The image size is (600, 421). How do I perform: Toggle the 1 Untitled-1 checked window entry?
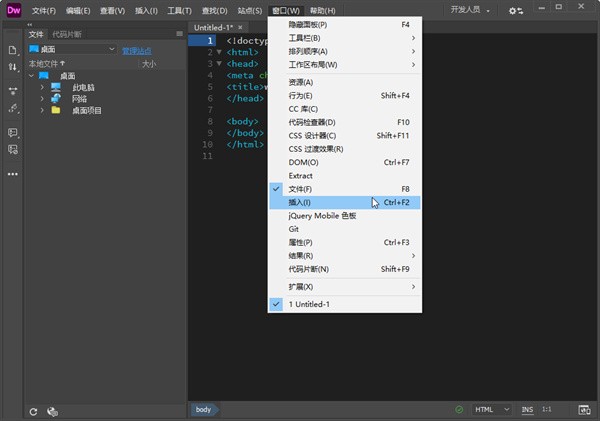point(309,303)
